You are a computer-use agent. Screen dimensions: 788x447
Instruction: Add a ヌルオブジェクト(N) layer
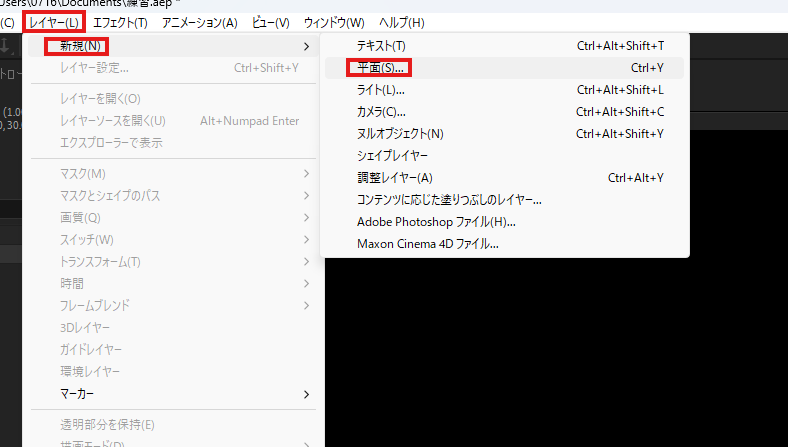tap(399, 134)
